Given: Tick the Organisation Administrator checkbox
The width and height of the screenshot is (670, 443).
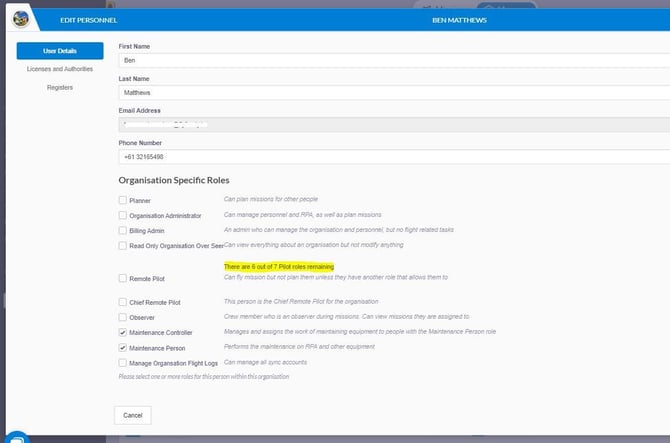Looking at the screenshot, I should coord(122,215).
